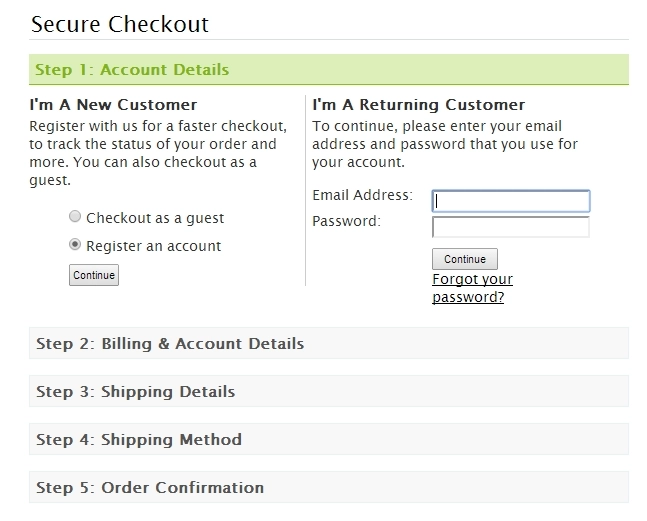Viewport: 647px width, 521px height.
Task: Expand Step 2: Billing & Account Details
Action: [x=329, y=343]
